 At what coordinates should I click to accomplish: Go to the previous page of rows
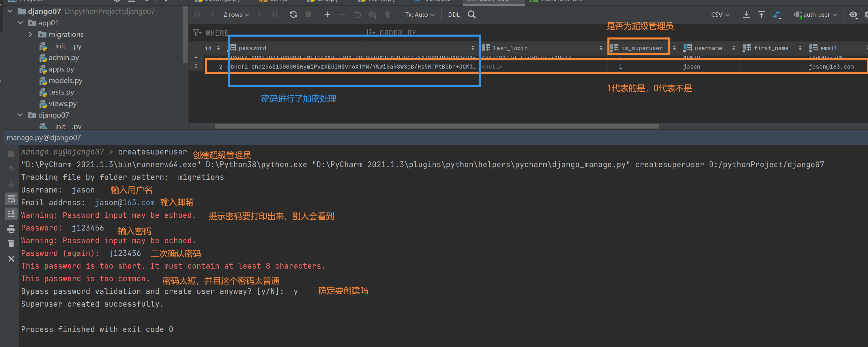(213, 14)
